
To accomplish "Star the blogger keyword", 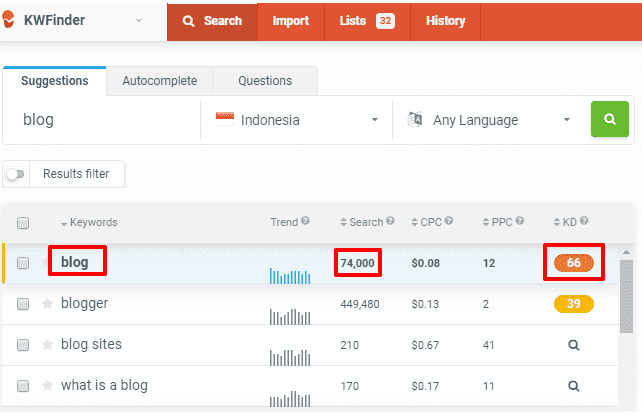I will 47,303.
